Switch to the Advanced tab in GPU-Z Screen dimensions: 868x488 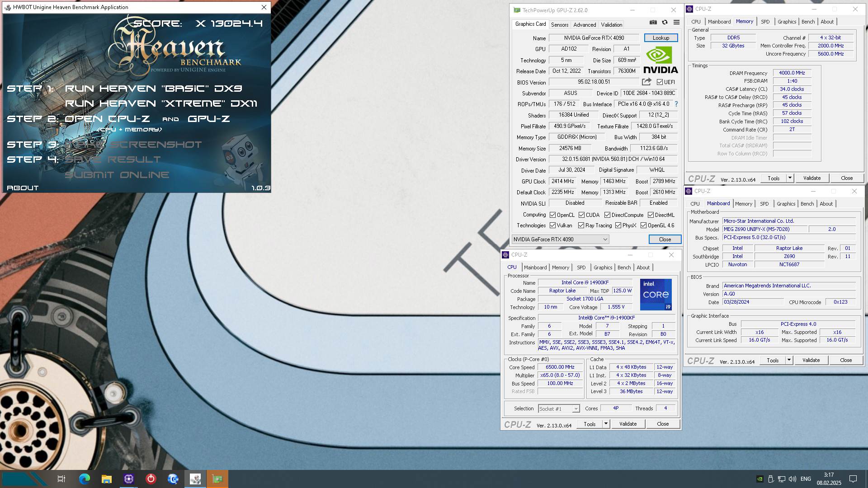pos(585,25)
